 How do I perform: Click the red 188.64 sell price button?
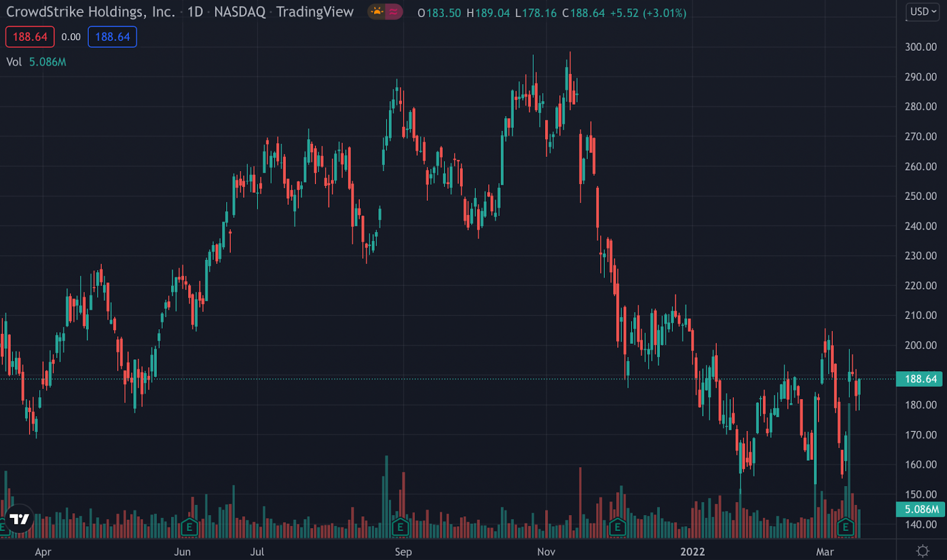click(x=30, y=37)
